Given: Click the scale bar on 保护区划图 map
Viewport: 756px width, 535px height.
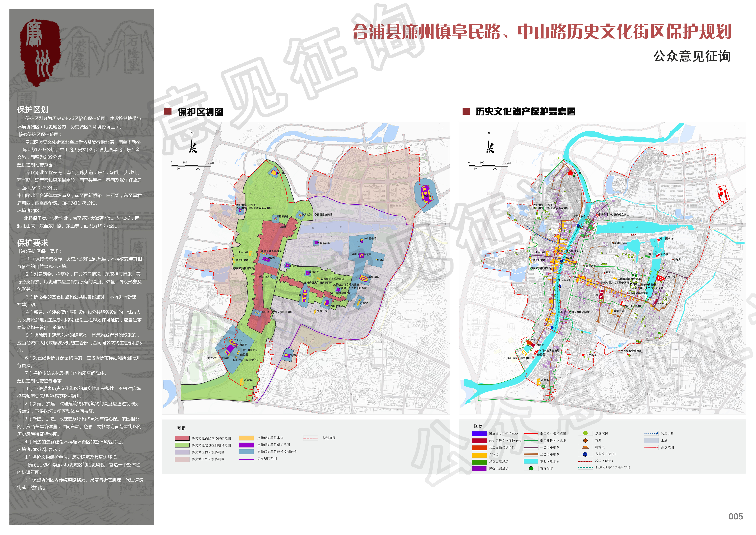Looking at the screenshot, I should (193, 165).
